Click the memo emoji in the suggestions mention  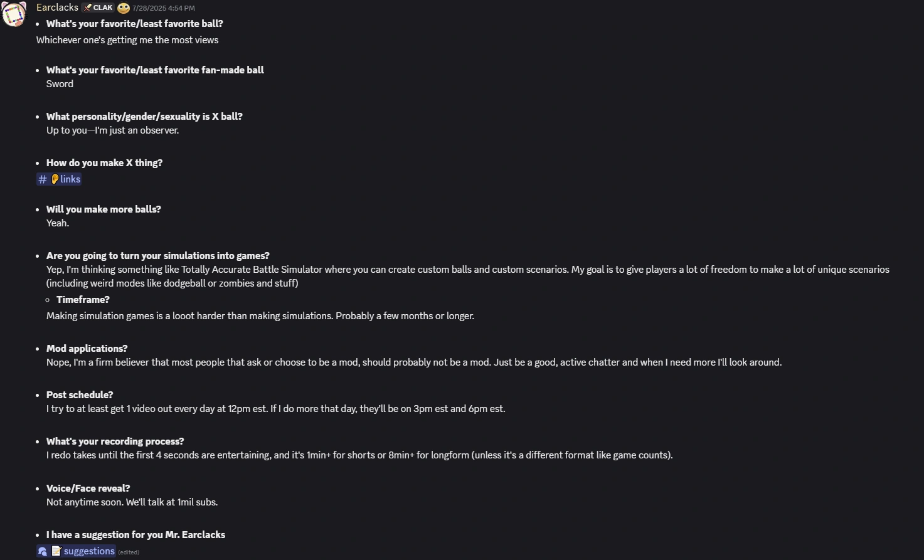tap(56, 551)
